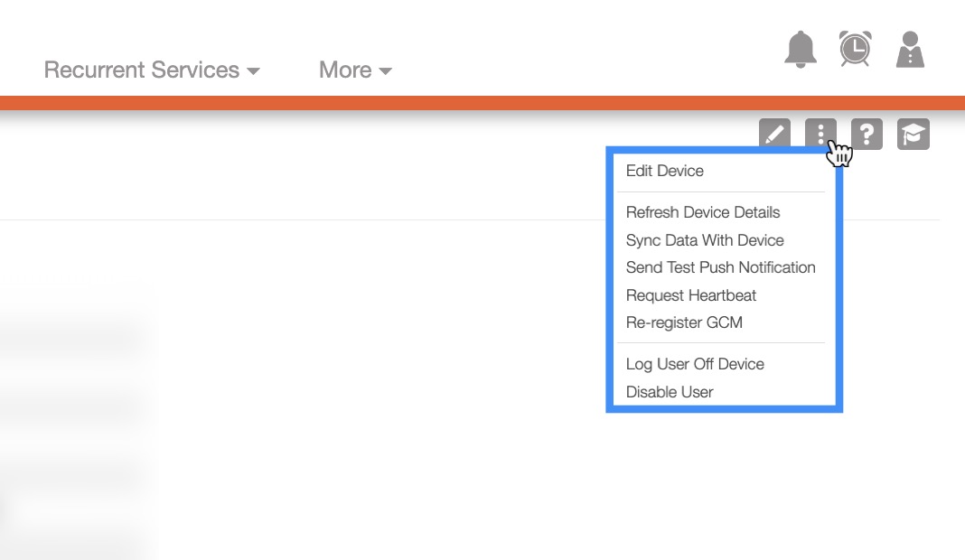Open the question mark help icon
Screen dimensions: 965x560
pyautogui.click(x=867, y=135)
